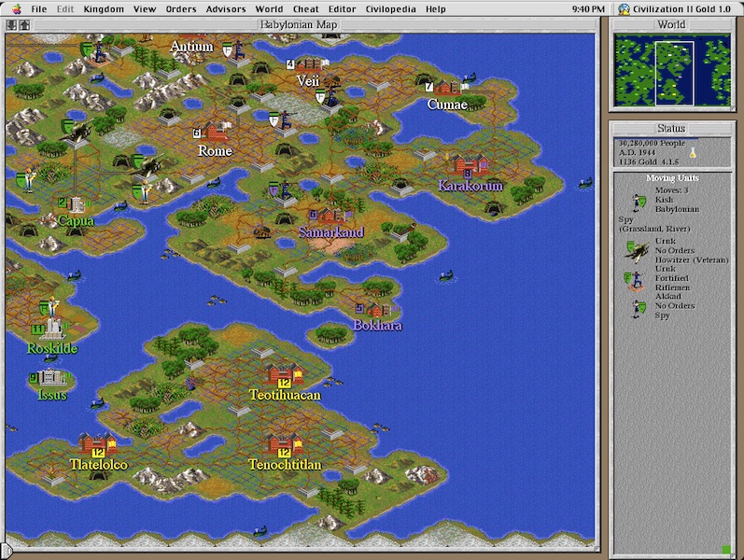Select the Howitzer (Veteran) unit icon in list
This screenshot has width=744, height=560.
[637, 253]
